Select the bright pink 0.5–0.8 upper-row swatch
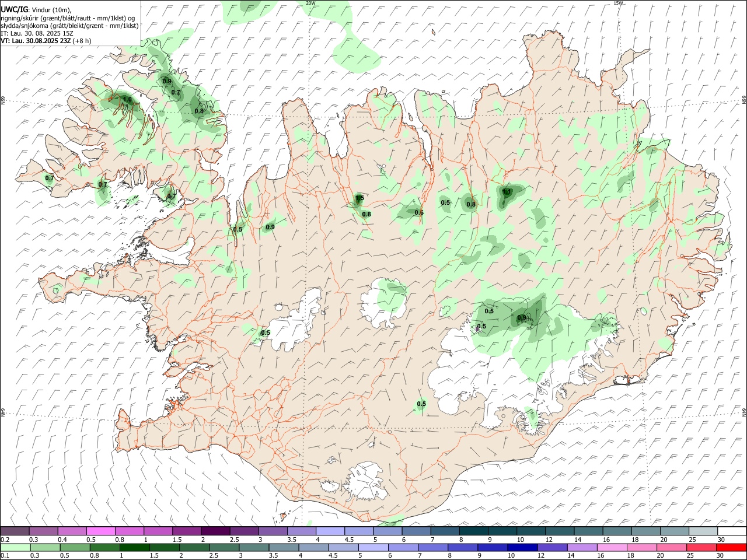Screen dimensions: 747x560 click(100, 531)
